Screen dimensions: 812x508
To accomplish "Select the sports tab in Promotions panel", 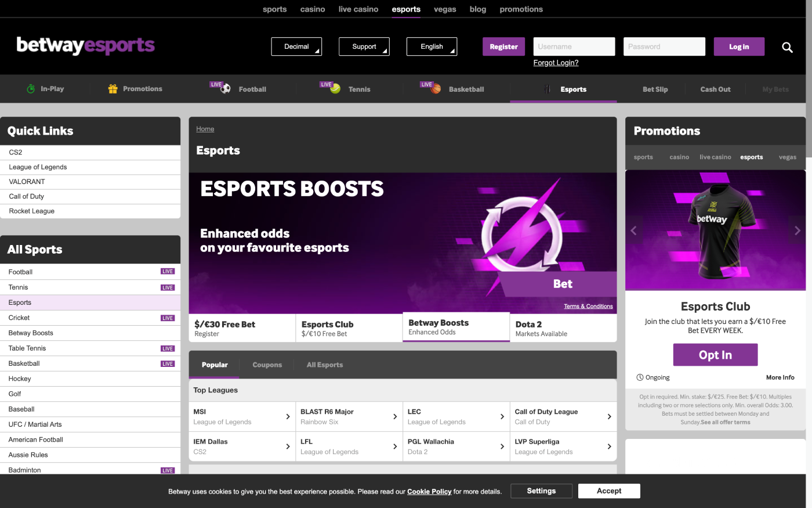I will (x=643, y=157).
